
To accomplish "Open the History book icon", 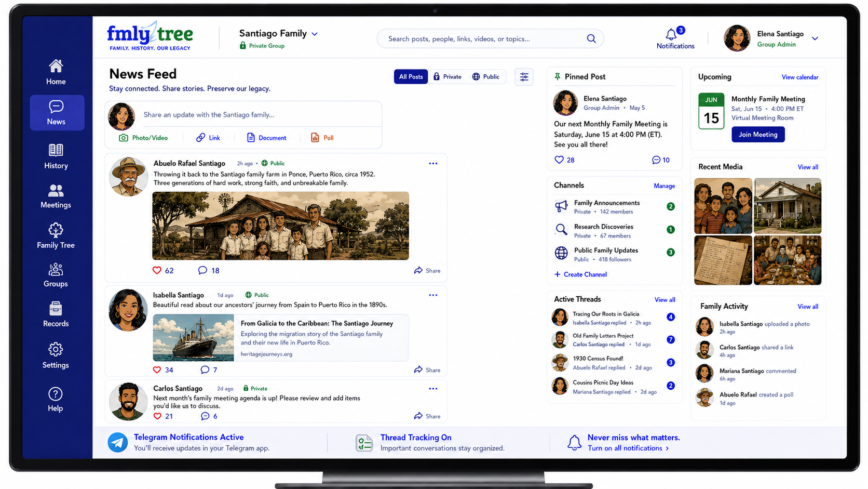I will click(56, 150).
